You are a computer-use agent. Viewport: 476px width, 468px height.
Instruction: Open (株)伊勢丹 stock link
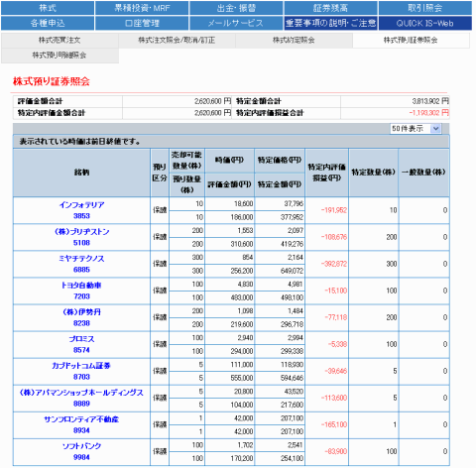81,312
